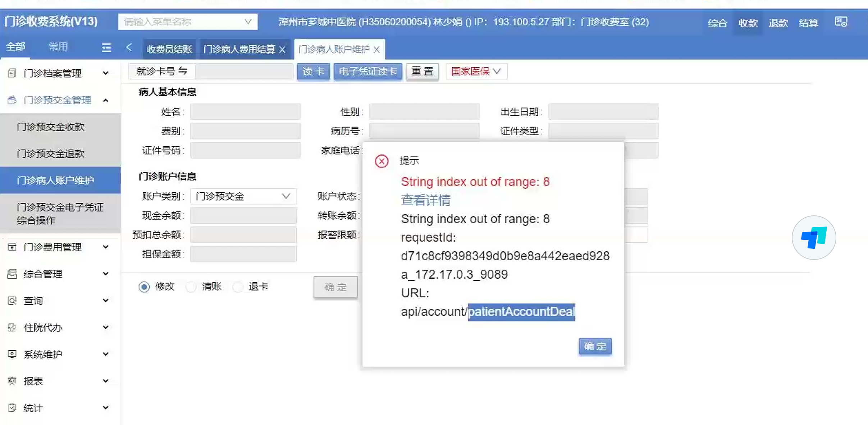Close the 门诊病人账户维护 tab
The width and height of the screenshot is (868, 425).
pyautogui.click(x=376, y=50)
